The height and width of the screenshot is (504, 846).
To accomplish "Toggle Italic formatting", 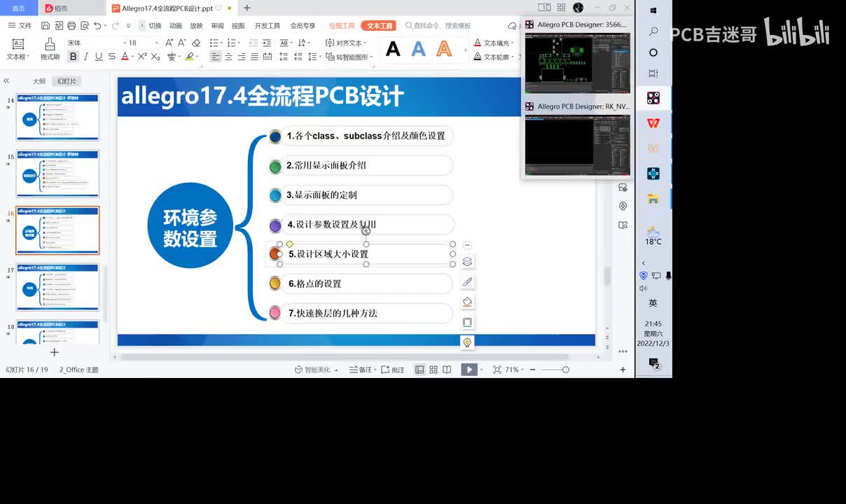I will [x=86, y=57].
